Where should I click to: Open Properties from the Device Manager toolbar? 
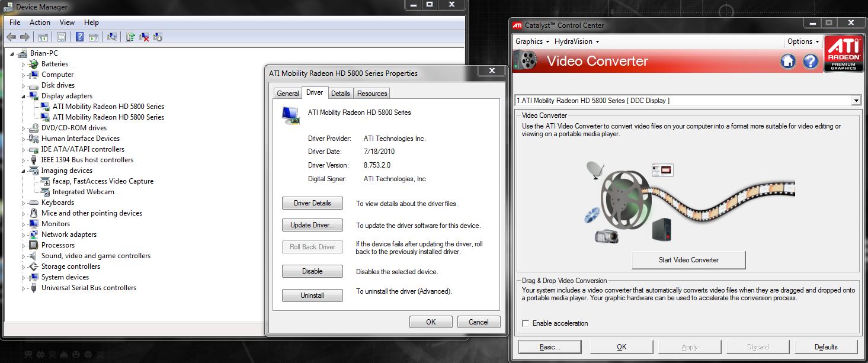click(61, 37)
